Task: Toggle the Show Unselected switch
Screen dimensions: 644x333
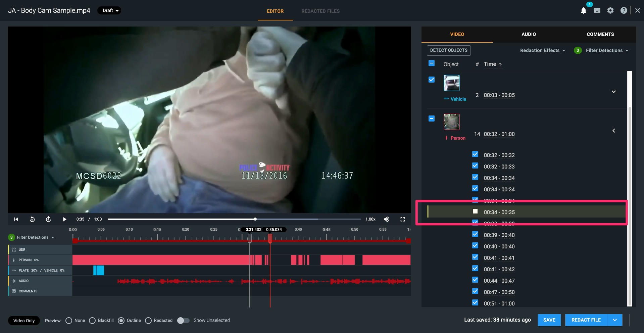Action: point(183,321)
